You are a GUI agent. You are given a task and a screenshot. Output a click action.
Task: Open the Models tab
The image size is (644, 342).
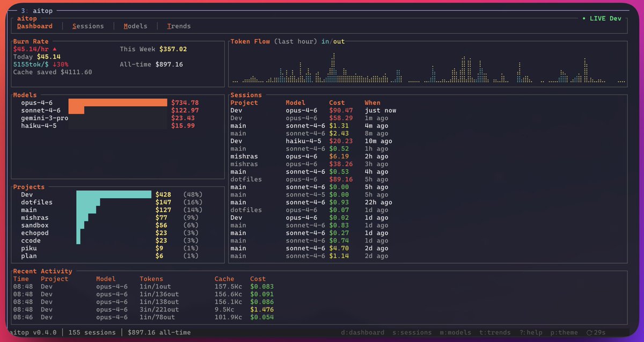click(135, 26)
